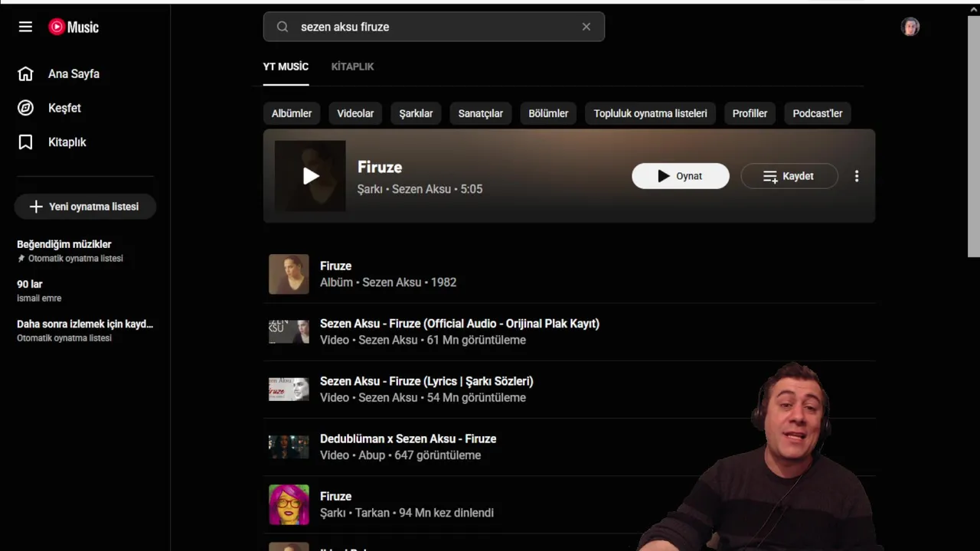Image resolution: width=980 pixels, height=551 pixels.
Task: Open the profile avatar menu
Action: point(910,27)
